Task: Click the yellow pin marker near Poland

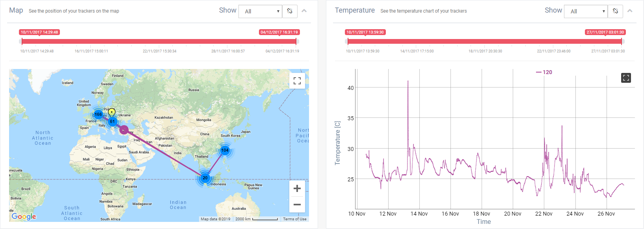Action: pyautogui.click(x=112, y=112)
